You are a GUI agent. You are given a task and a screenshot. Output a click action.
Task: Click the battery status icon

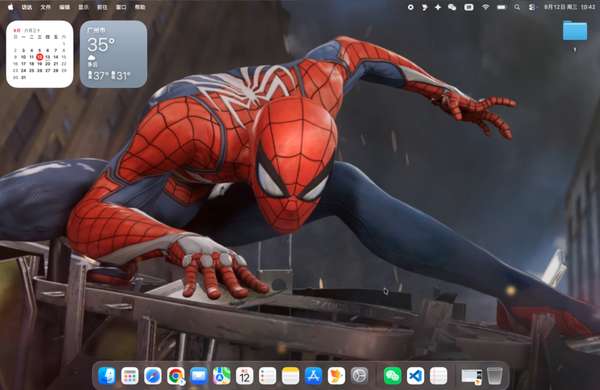coord(501,7)
